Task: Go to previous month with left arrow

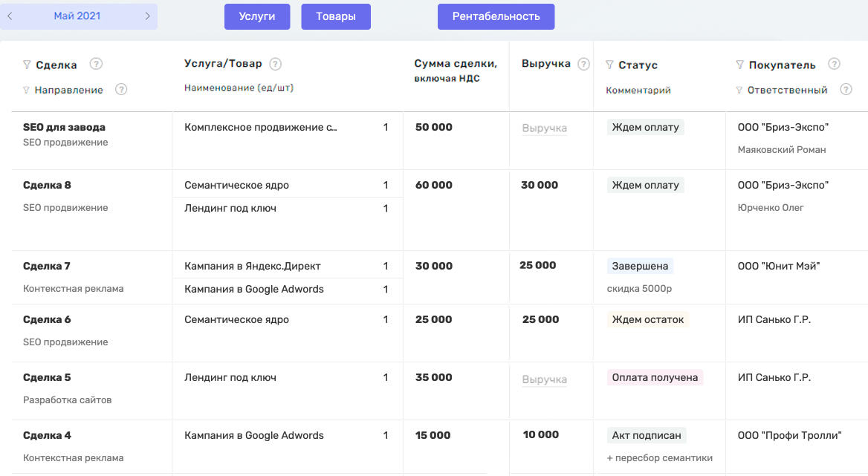Action: coord(10,16)
